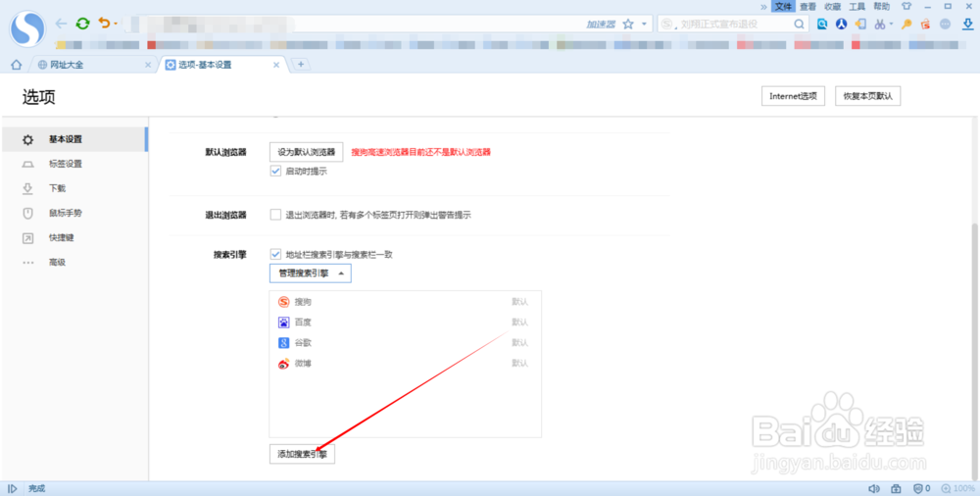Click the 加速器 accelerator label in address bar
This screenshot has width=980, height=496.
tap(601, 25)
